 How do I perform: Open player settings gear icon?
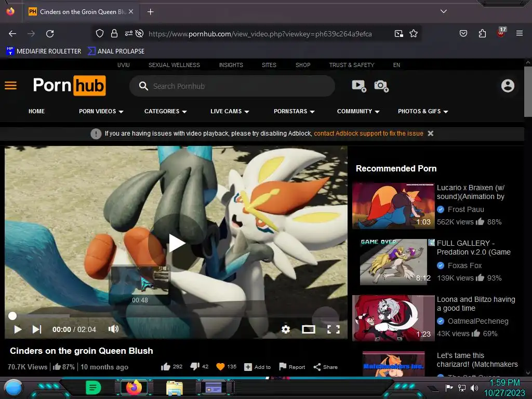point(286,329)
